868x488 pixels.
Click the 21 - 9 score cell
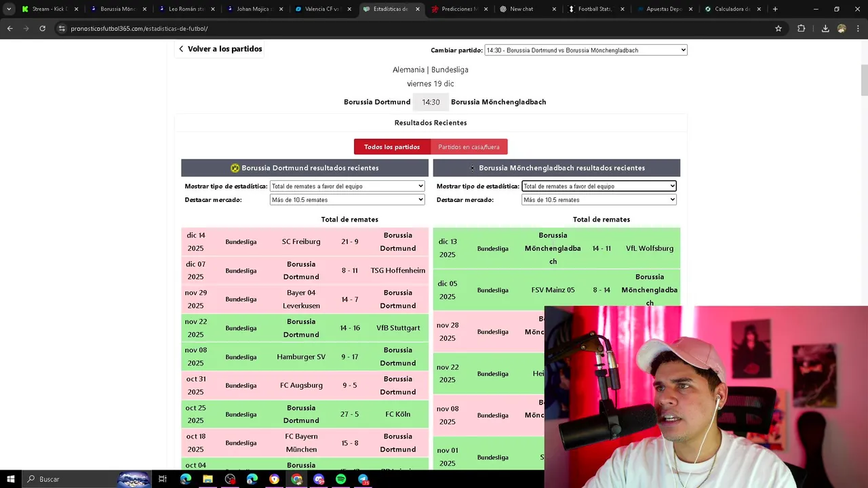(x=350, y=242)
